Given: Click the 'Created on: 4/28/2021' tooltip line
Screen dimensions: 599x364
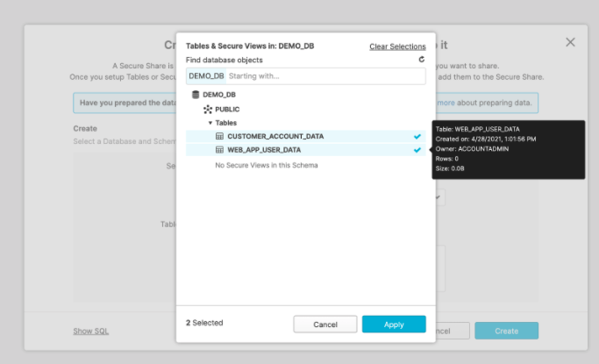Looking at the screenshot, I should coord(486,139).
